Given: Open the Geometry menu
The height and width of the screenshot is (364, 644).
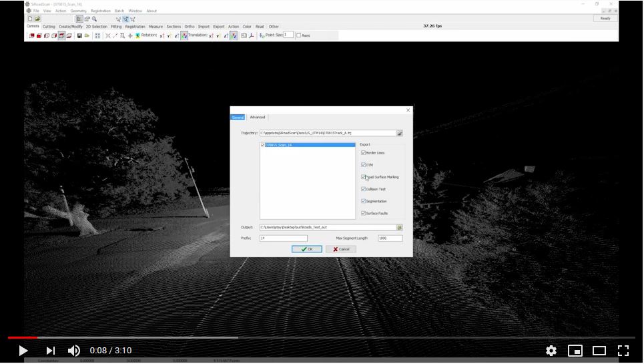Looking at the screenshot, I should [x=78, y=11].
